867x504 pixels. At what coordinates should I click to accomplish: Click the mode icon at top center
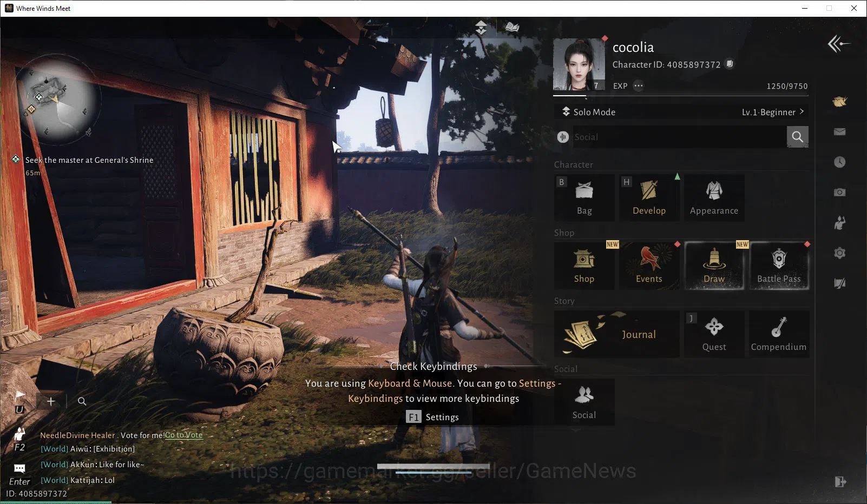481,28
